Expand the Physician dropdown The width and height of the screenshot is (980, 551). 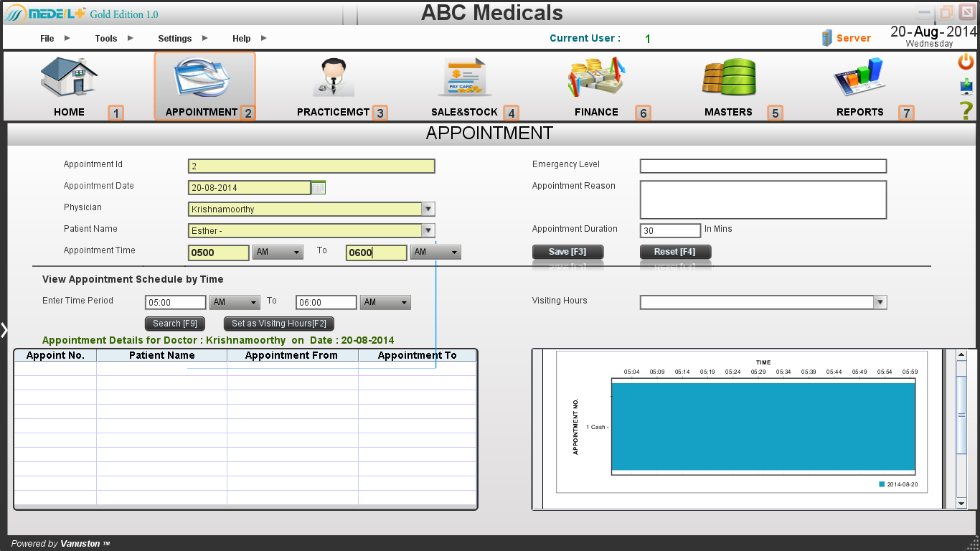428,209
